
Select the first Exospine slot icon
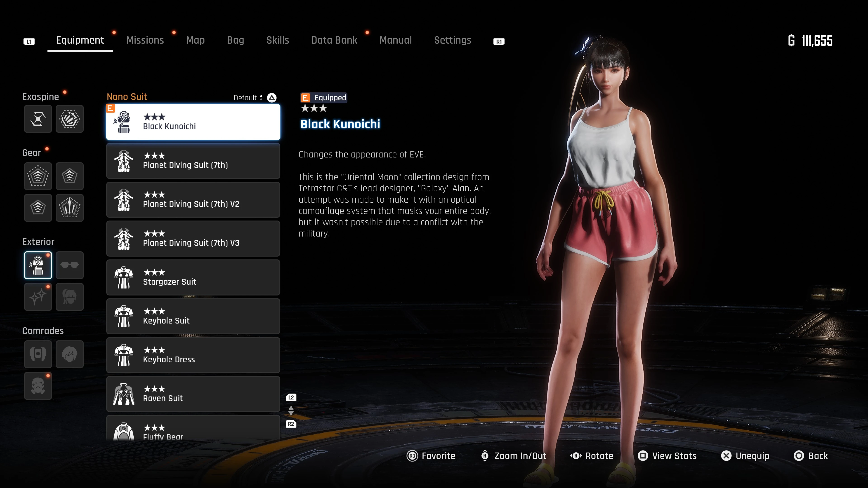(38, 119)
